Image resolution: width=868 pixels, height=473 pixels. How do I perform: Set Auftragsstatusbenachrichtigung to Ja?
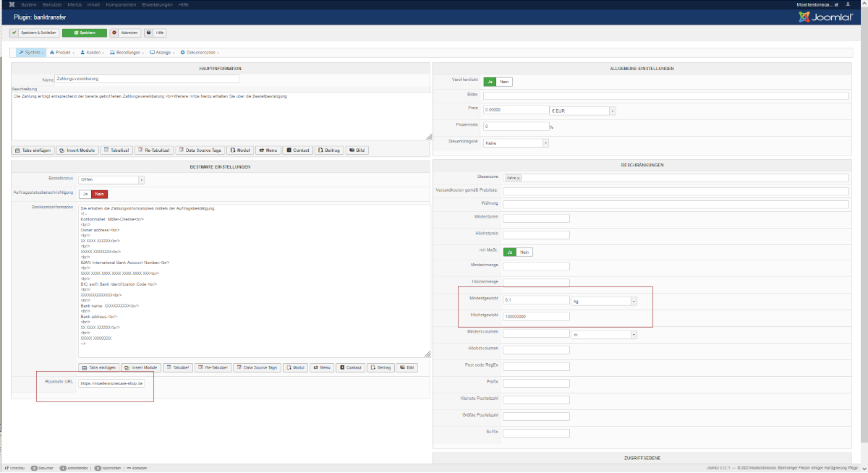click(x=85, y=194)
